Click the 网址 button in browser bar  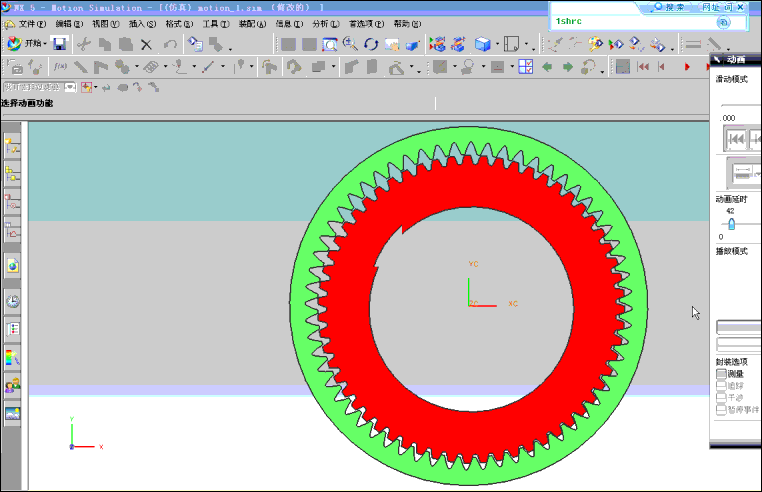[x=711, y=7]
